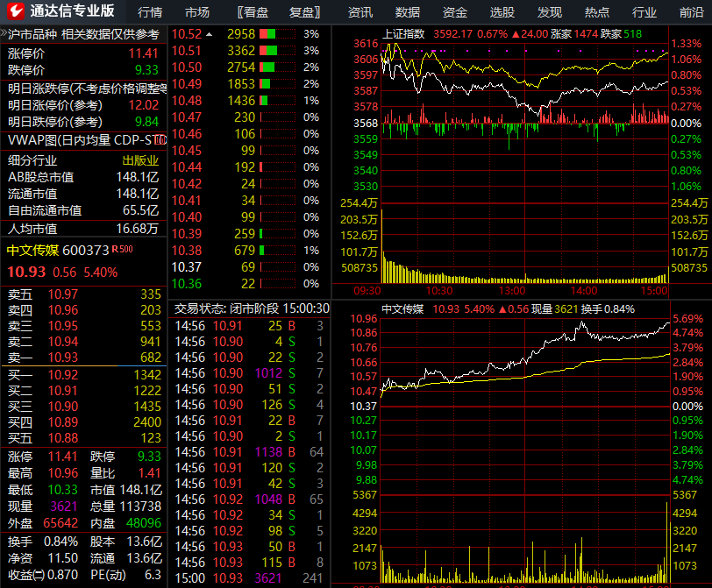
Task: Click the 卖四 ask row at 10.96
Action: [x=84, y=310]
